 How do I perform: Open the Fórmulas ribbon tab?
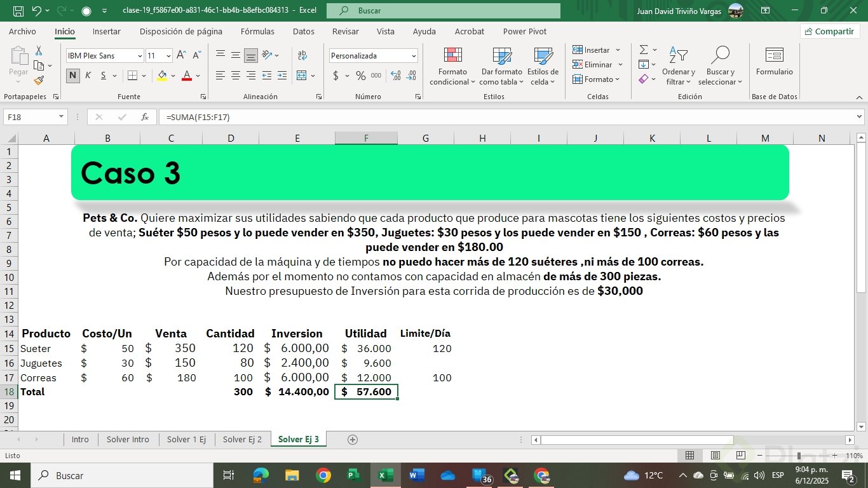pos(257,31)
